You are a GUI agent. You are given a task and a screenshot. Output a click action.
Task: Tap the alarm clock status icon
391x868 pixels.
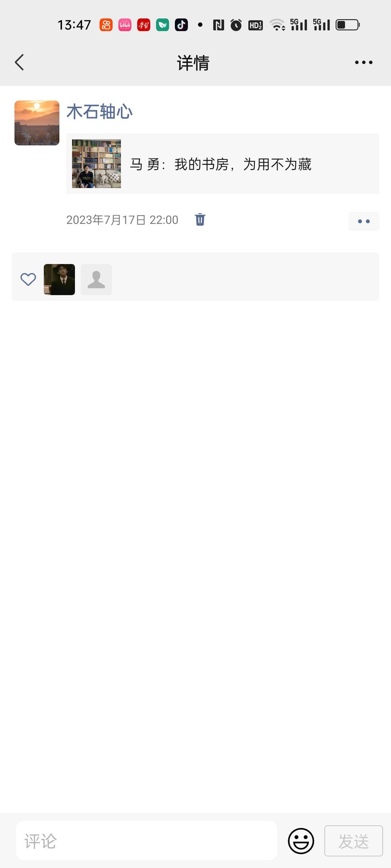pos(236,25)
